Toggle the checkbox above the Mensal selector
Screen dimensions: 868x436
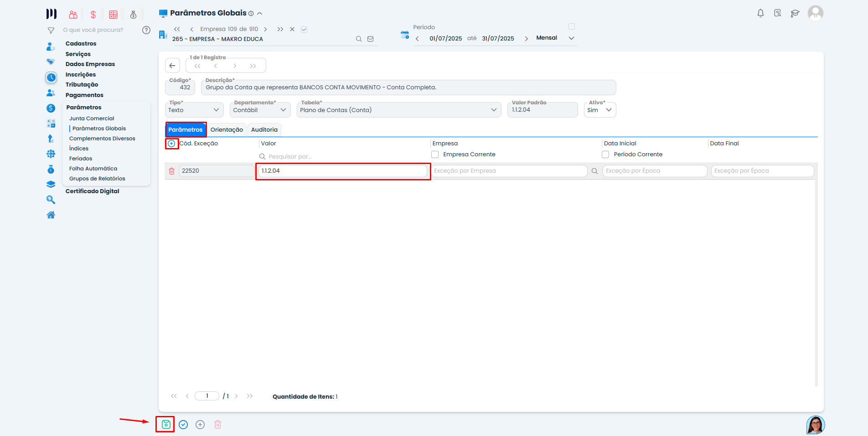572,26
